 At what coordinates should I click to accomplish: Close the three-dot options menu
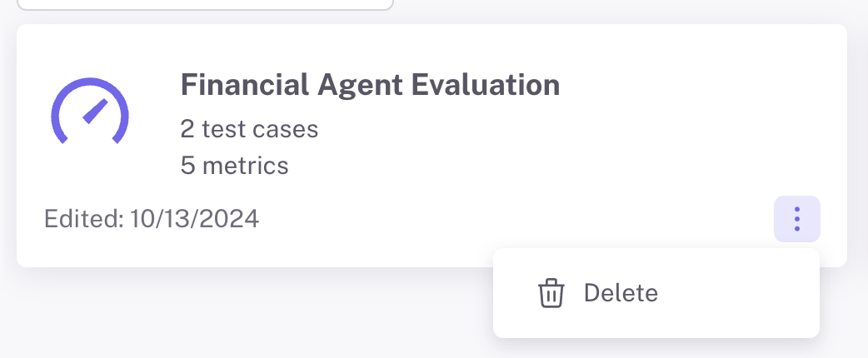(x=797, y=219)
